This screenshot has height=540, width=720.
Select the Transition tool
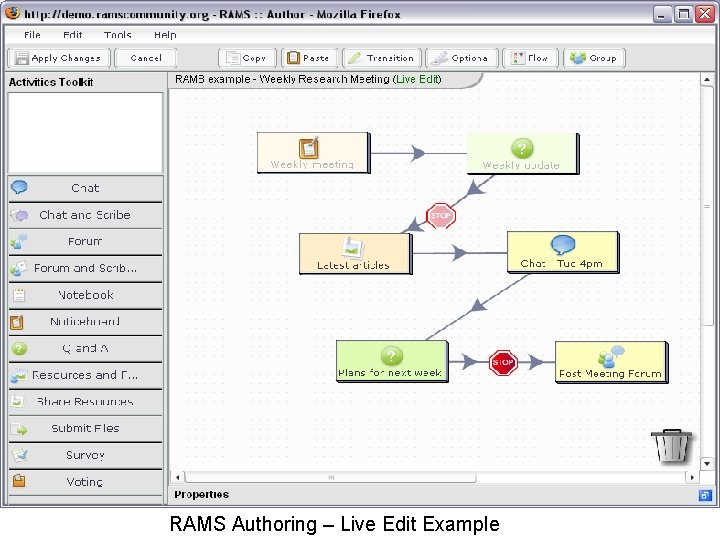(x=382, y=58)
